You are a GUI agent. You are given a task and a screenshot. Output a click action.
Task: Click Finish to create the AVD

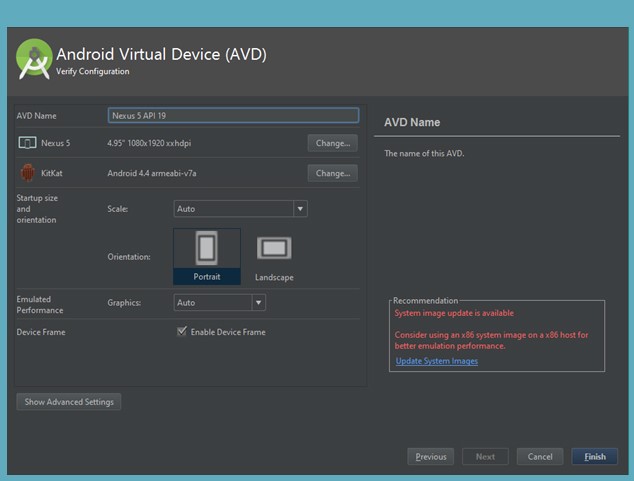[595, 457]
